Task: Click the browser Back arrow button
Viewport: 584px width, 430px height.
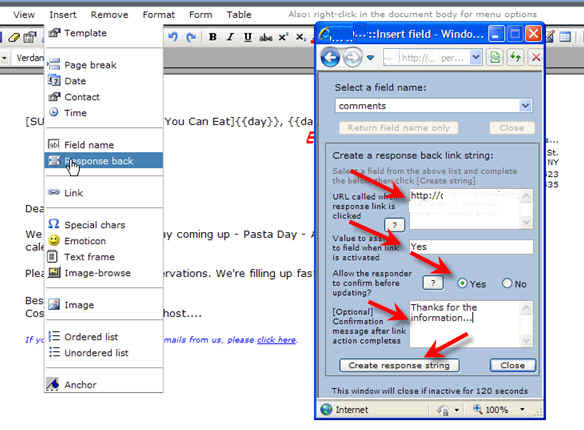Action: (330, 57)
